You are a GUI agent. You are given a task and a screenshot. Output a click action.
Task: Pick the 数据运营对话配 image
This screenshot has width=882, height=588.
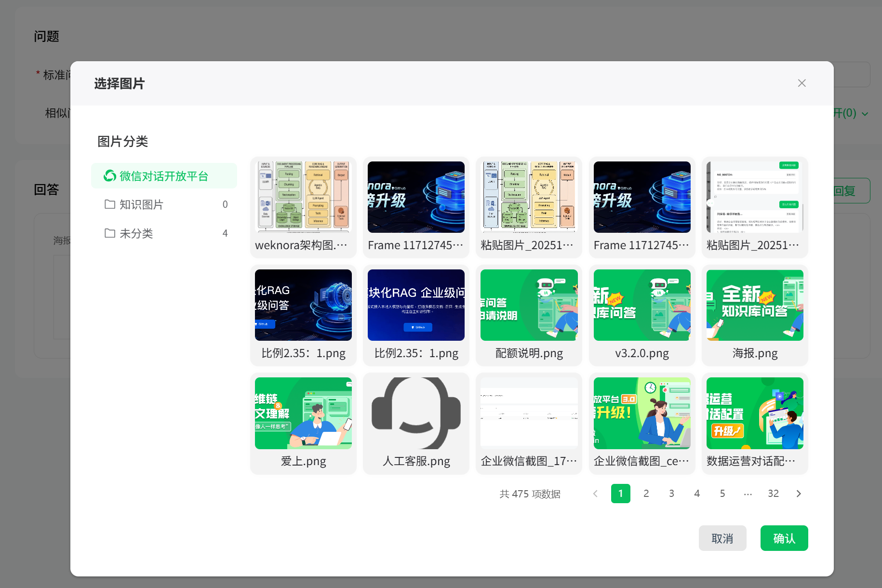(x=754, y=414)
